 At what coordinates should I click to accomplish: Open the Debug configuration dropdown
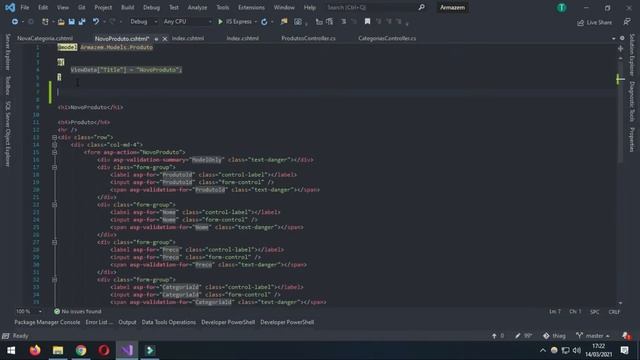[144, 22]
